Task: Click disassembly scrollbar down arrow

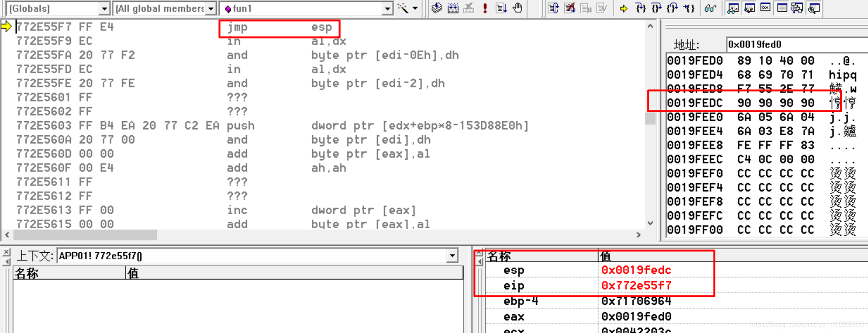Action: tap(650, 223)
